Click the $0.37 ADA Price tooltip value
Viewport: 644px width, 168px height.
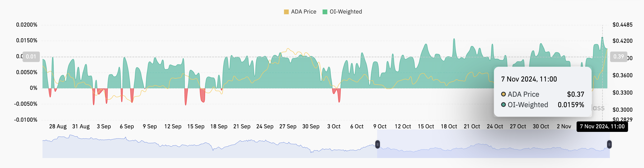[x=575, y=94]
